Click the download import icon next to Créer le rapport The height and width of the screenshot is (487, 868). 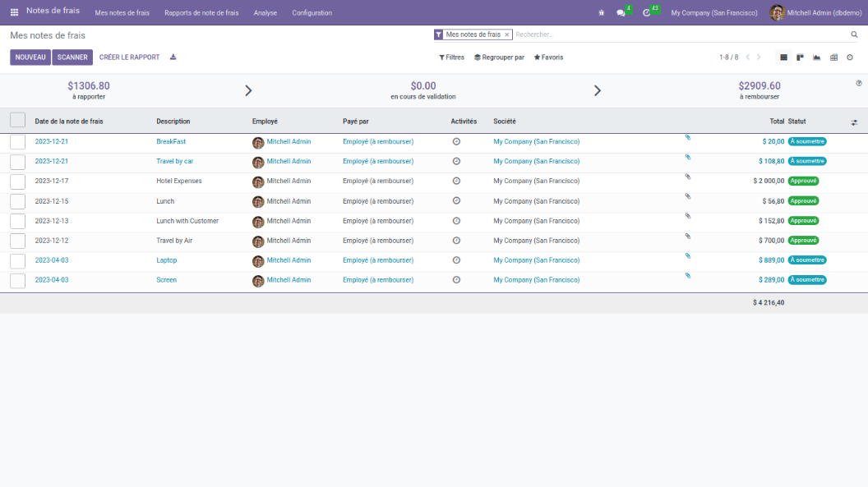173,57
